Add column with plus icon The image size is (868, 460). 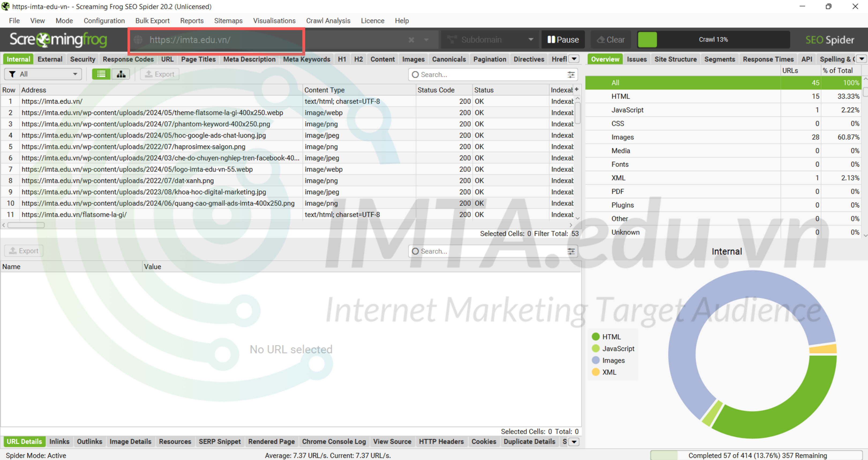[x=577, y=90]
